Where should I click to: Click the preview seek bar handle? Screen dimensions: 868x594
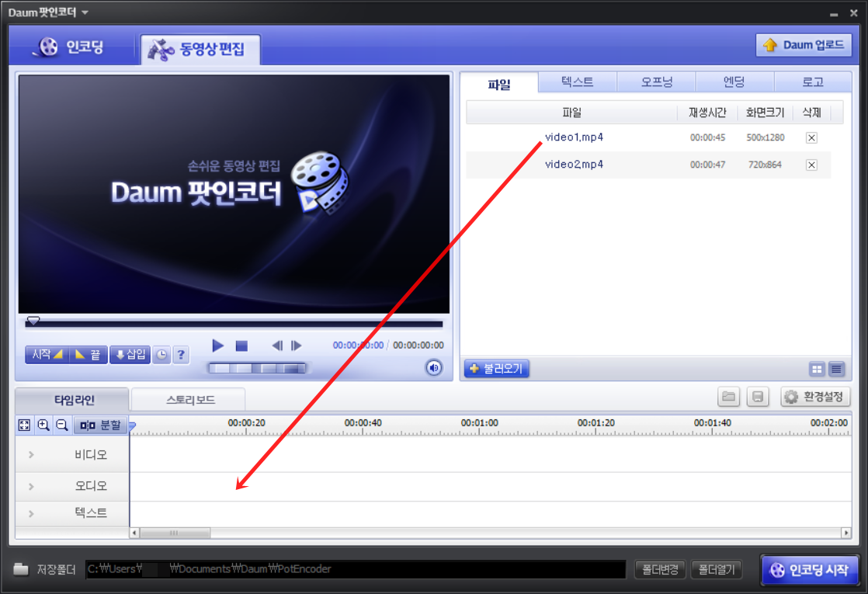[33, 321]
